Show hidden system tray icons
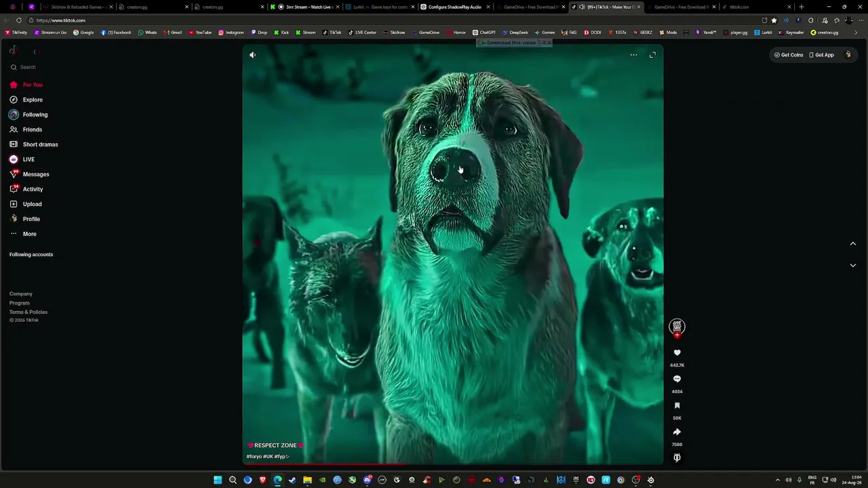The width and height of the screenshot is (868, 488). (778, 480)
